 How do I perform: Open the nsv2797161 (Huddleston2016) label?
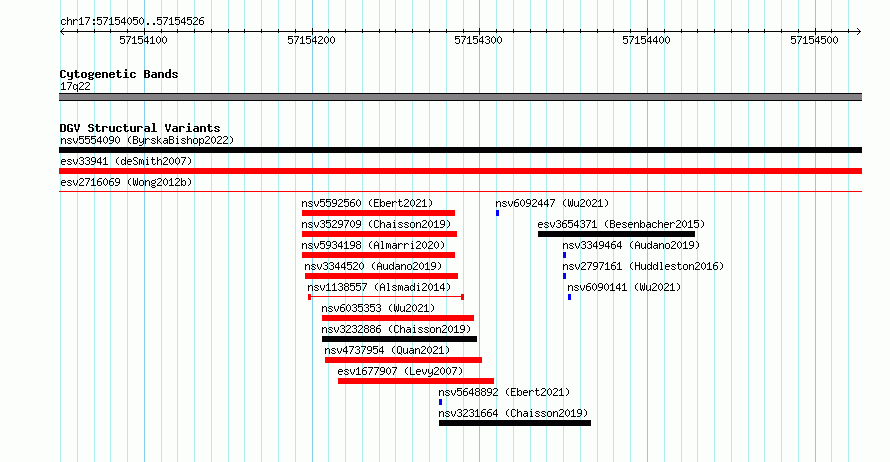pyautogui.click(x=643, y=266)
